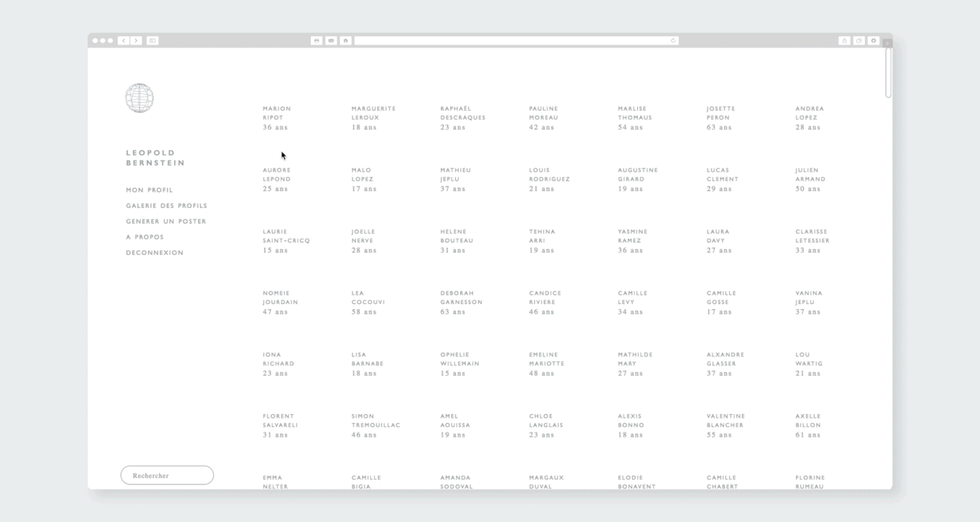Open the A Propos page
The image size is (980, 522).
point(145,237)
